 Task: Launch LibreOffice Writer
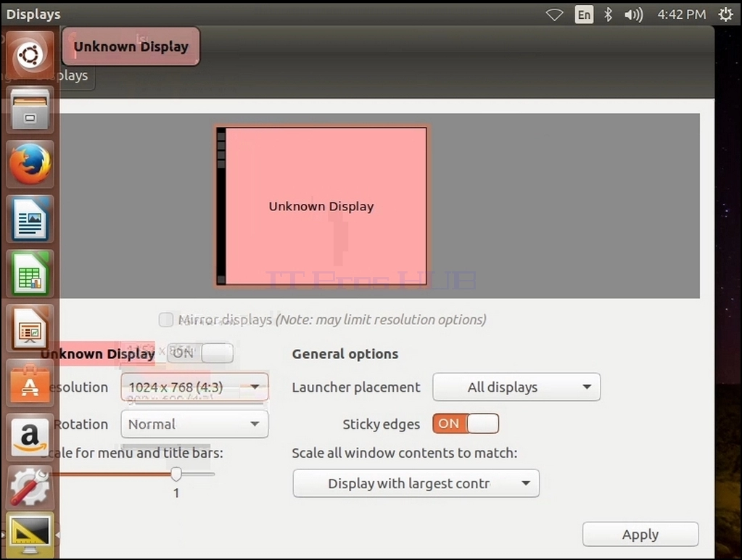click(x=30, y=219)
